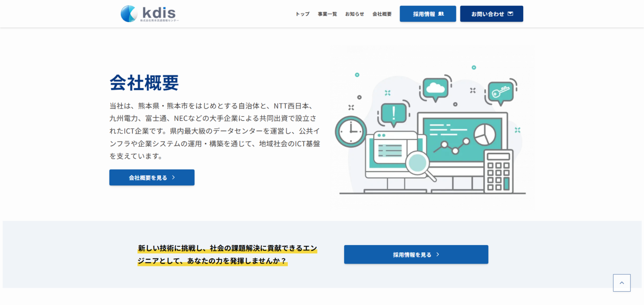644x305 pixels.
Task: Click the 採用情報 header button
Action: point(428,14)
